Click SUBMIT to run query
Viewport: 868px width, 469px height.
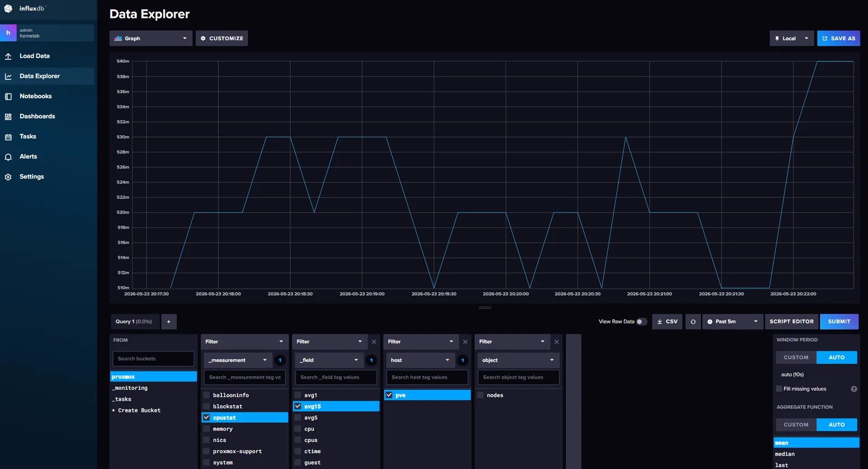[x=839, y=321]
